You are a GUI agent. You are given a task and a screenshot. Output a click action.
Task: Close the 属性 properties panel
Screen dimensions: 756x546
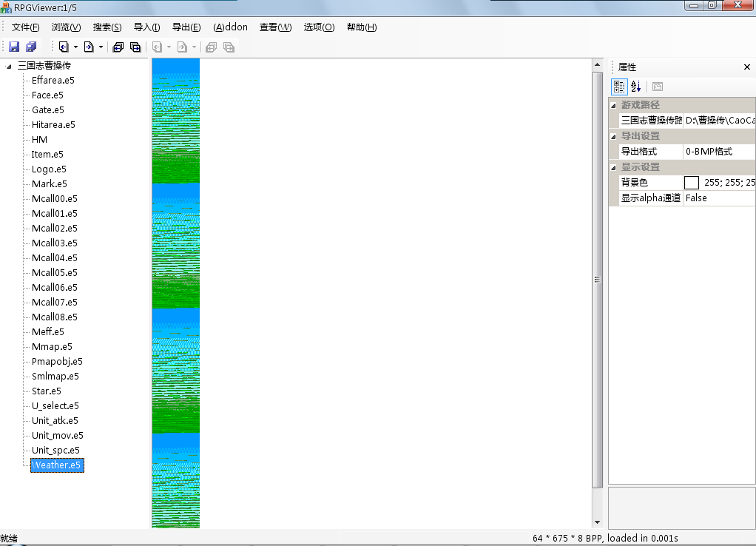(x=746, y=67)
